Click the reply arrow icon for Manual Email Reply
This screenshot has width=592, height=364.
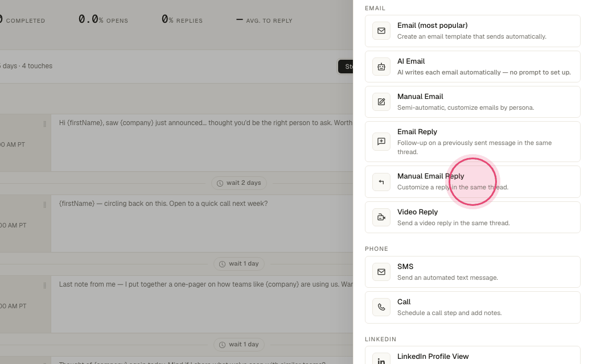pyautogui.click(x=381, y=182)
